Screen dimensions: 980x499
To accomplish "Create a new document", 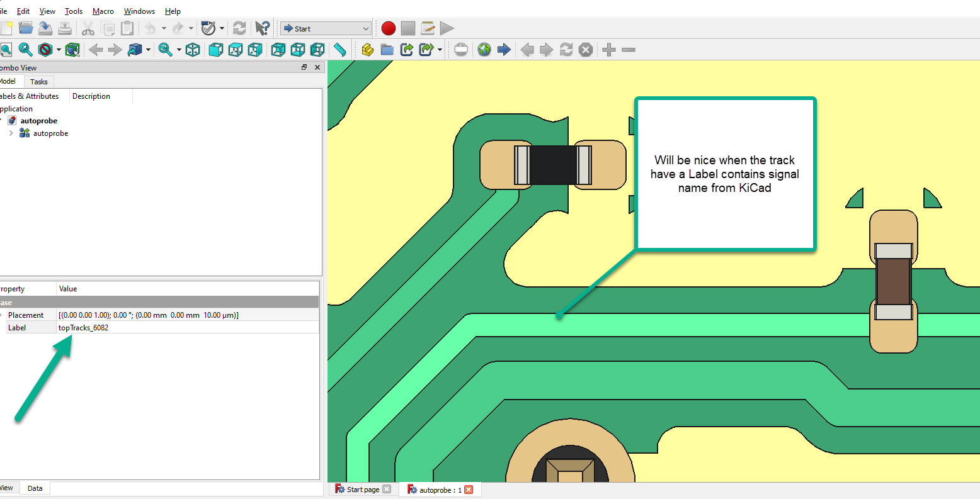I will 7,28.
